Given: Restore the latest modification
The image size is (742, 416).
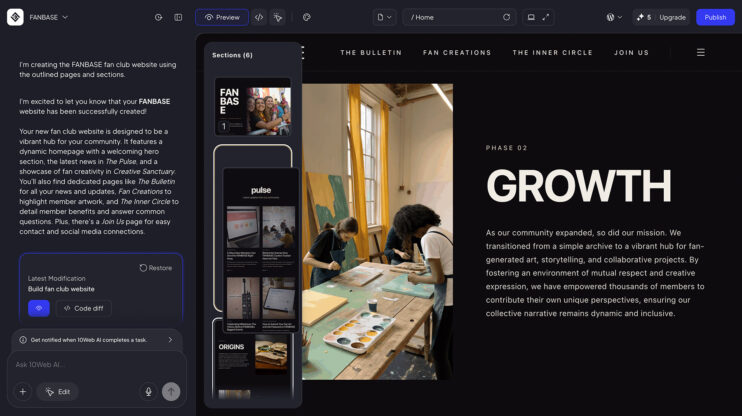Looking at the screenshot, I should (156, 268).
